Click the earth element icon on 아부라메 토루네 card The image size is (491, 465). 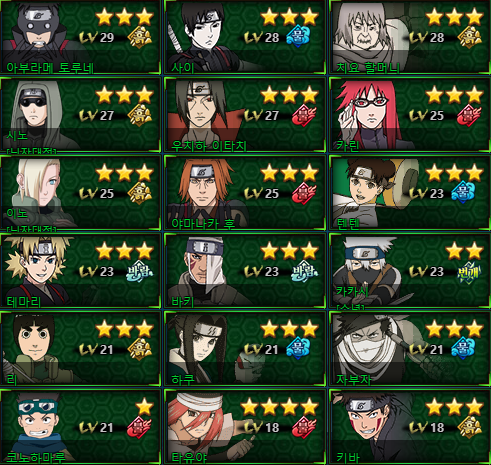pos(140,37)
